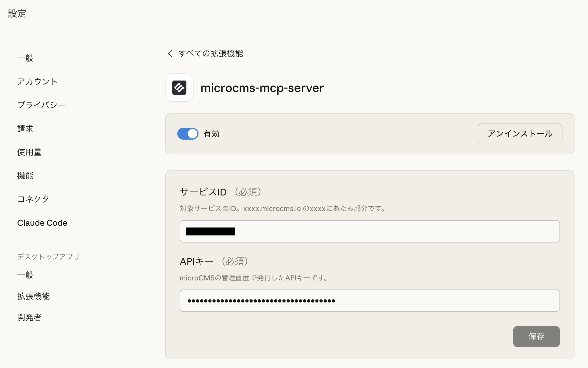
Task: Open プライバシー settings page
Action: tap(41, 105)
